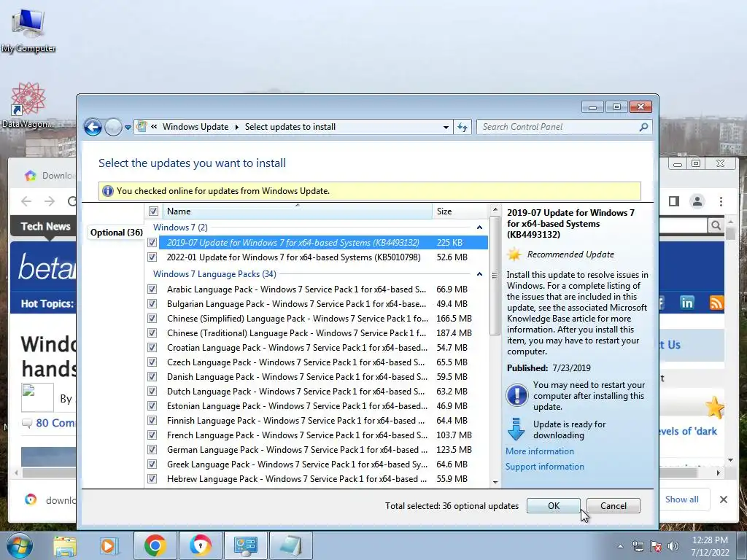Open the Start menu orb
The height and width of the screenshot is (560, 747).
click(x=20, y=545)
